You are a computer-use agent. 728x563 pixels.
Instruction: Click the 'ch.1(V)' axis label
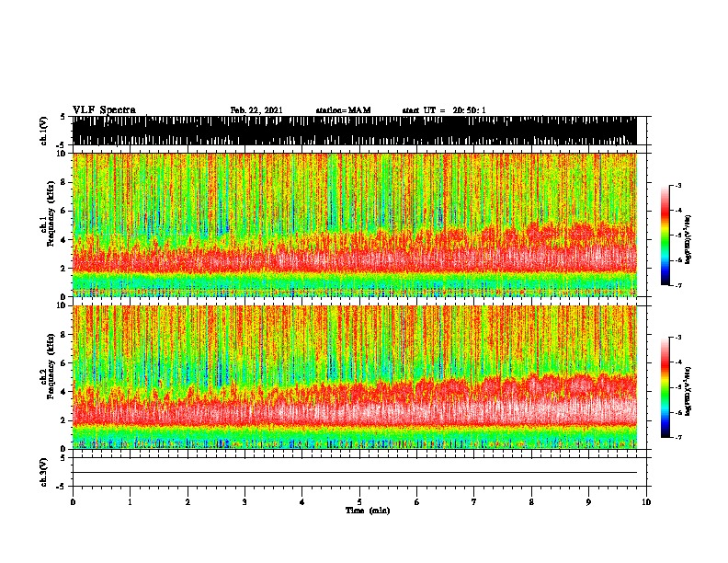click(44, 131)
